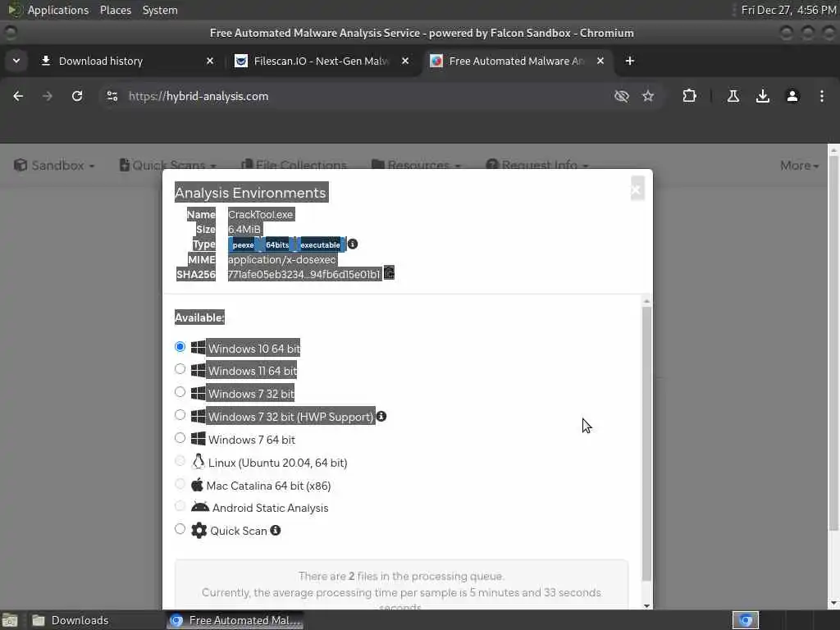The height and width of the screenshot is (630, 840).
Task: Open the System menu
Action: (x=160, y=10)
